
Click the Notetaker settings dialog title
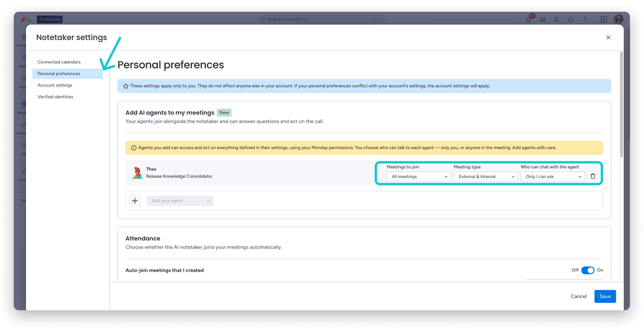71,38
